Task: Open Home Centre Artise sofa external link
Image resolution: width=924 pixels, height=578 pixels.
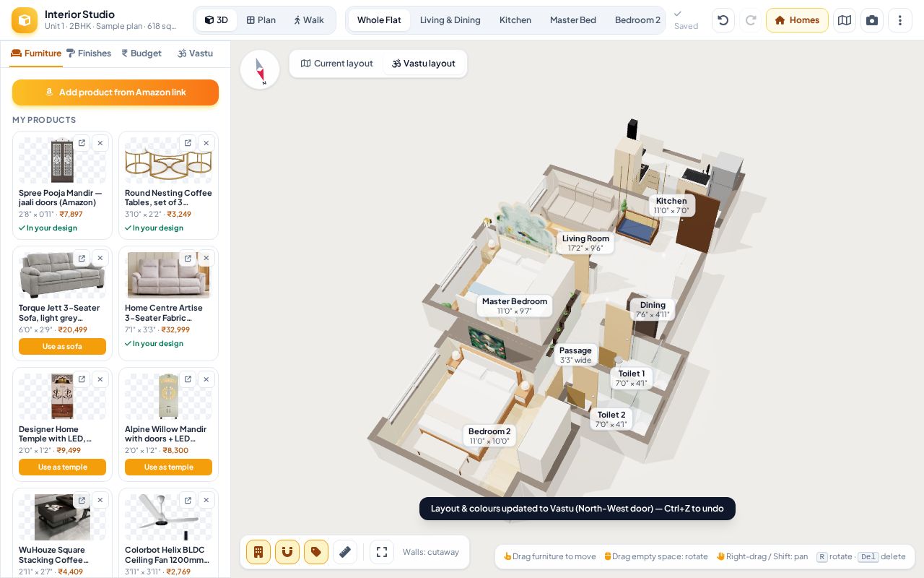Action: click(188, 258)
